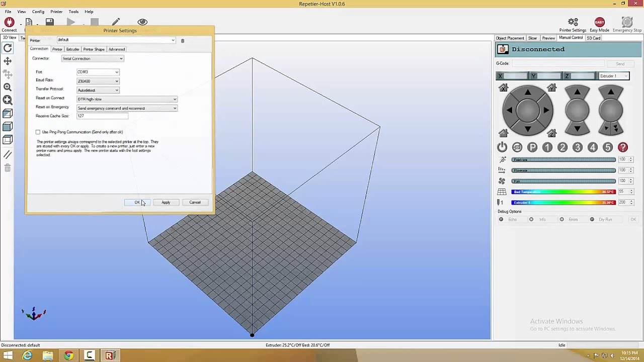Open the Load file toolbar icon

29,22
